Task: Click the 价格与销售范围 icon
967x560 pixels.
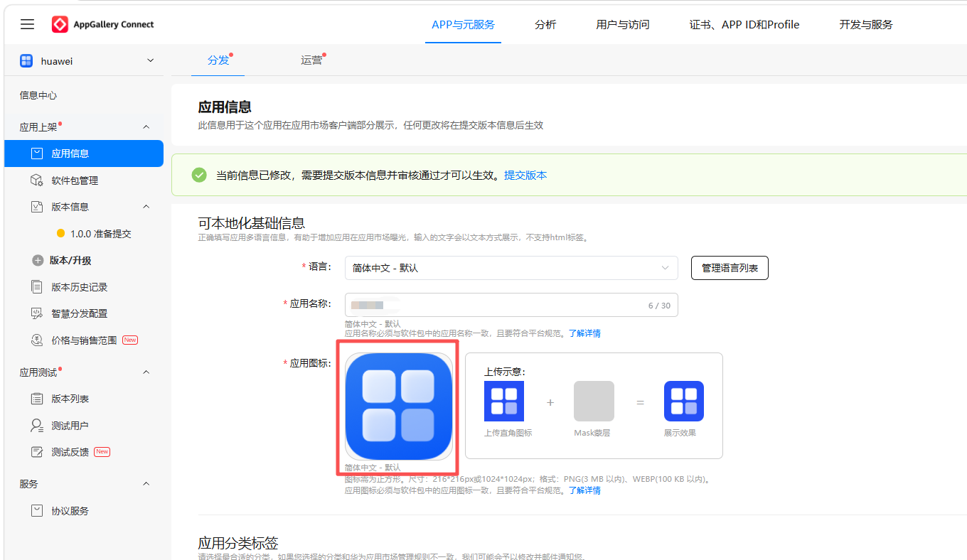Action: [37, 340]
